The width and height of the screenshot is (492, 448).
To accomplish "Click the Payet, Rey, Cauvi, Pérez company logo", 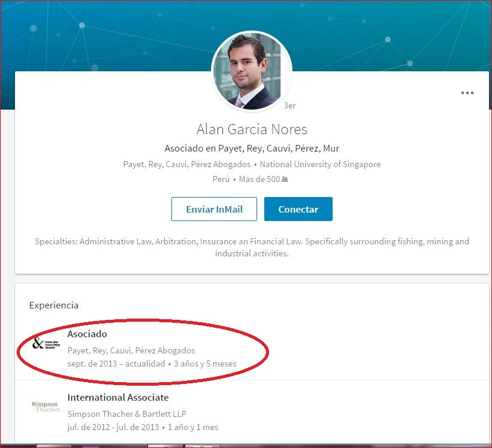I will pyautogui.click(x=46, y=344).
